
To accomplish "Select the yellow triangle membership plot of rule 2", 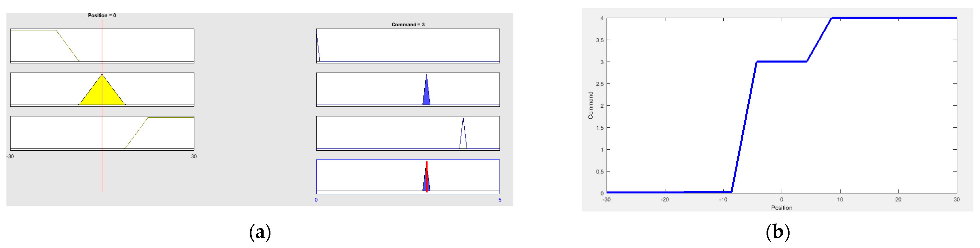I will pyautogui.click(x=102, y=90).
